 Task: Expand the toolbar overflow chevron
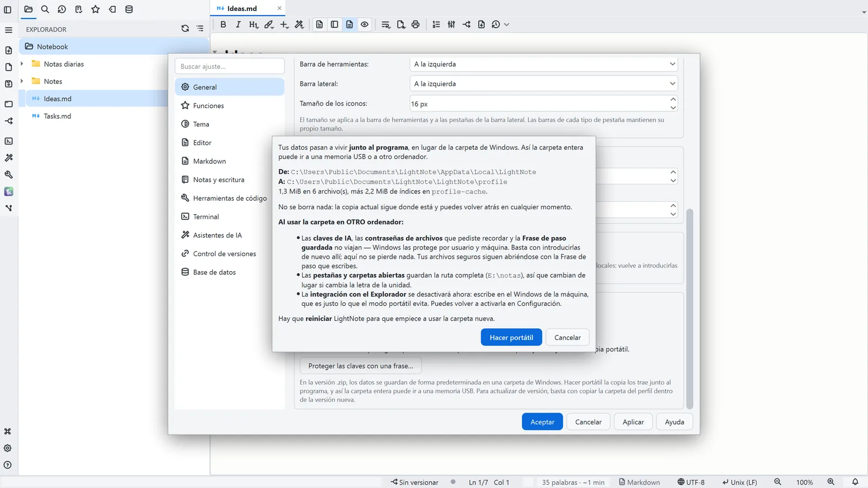[x=507, y=24]
